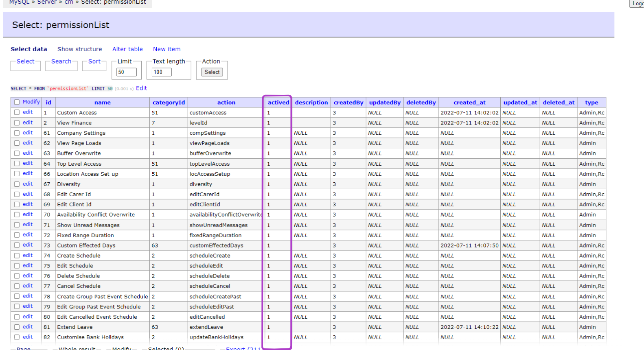Viewport: 644px width, 350px height.
Task: Check the box for View Finance row
Action: [x=17, y=122]
